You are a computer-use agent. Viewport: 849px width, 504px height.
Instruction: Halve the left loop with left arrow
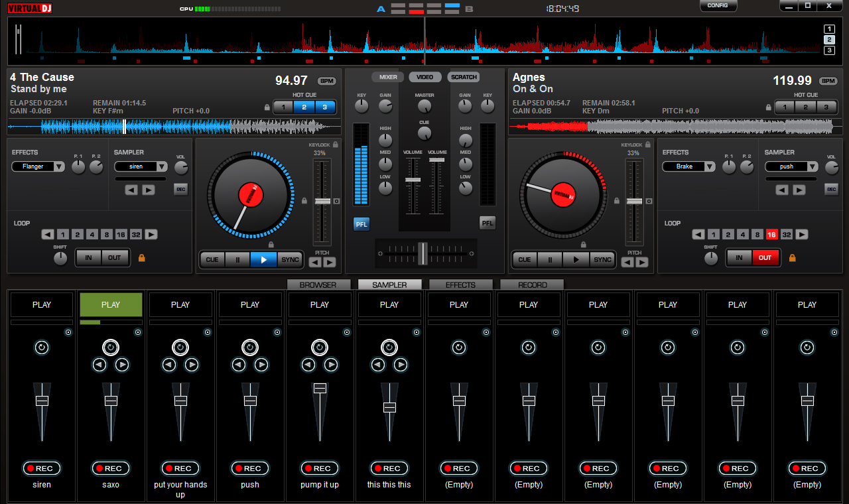click(48, 234)
